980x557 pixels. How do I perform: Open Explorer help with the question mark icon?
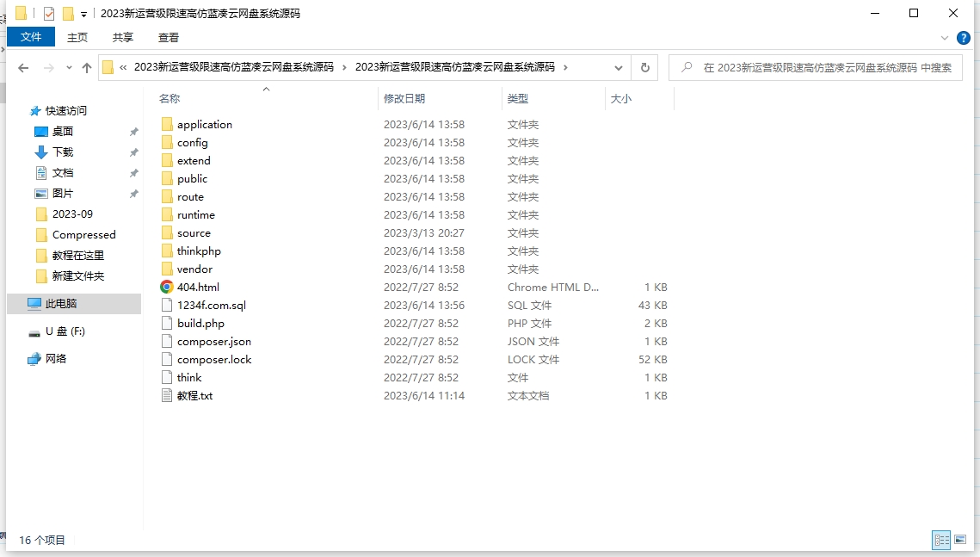point(963,38)
